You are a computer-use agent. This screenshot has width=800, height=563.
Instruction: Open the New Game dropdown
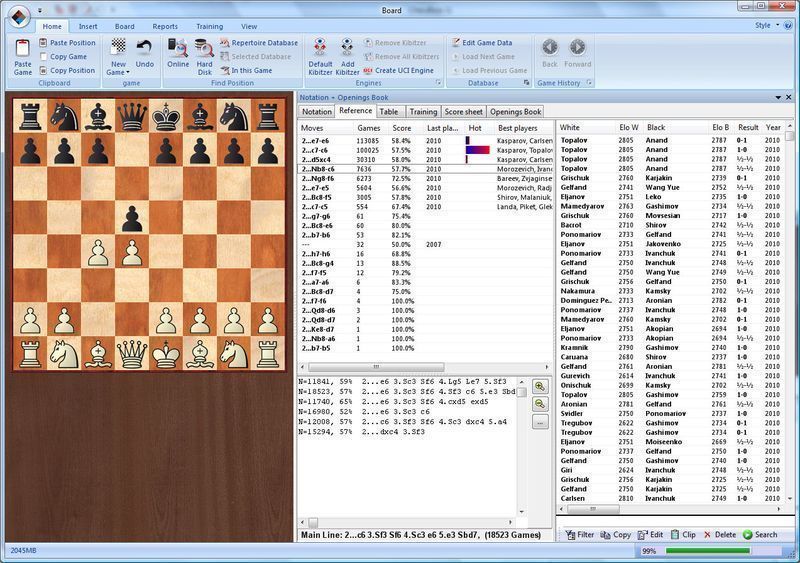[x=118, y=72]
